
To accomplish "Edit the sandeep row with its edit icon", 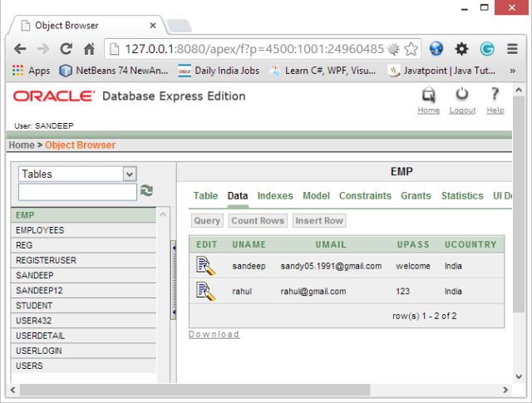I will (206, 266).
